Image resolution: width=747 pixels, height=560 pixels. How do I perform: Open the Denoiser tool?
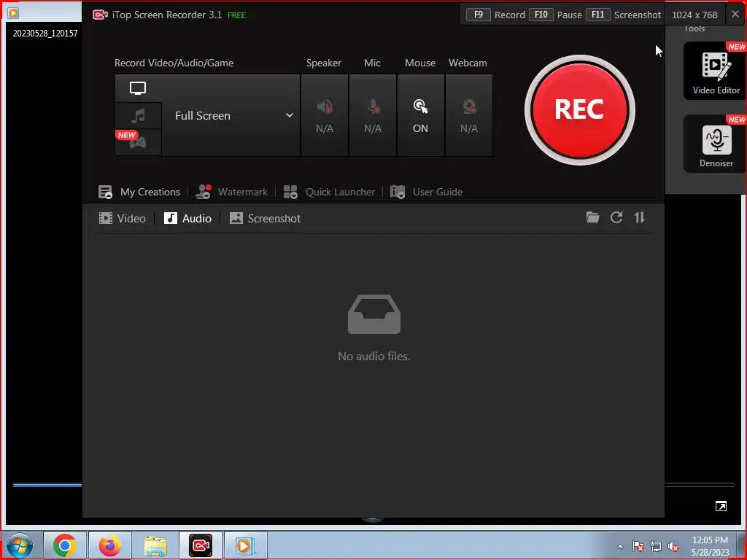[x=716, y=144]
